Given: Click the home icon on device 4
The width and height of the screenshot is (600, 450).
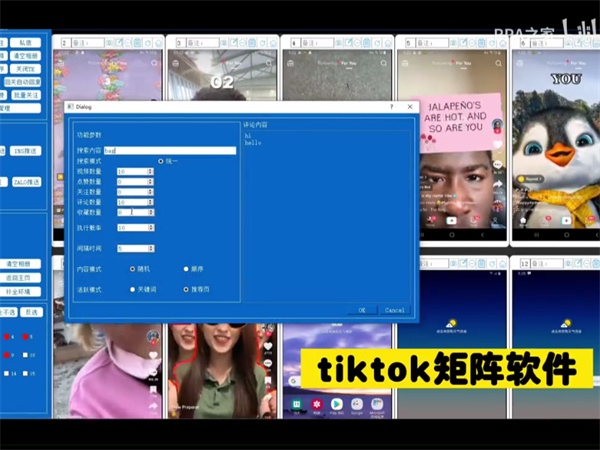Looking at the screenshot, I should [x=387, y=42].
